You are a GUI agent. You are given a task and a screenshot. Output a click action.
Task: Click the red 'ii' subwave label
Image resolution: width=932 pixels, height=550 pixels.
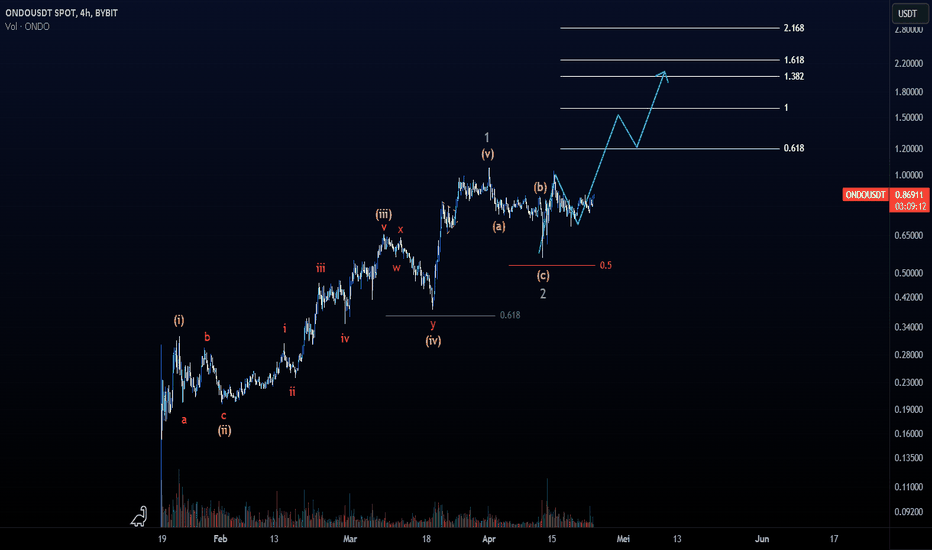(x=292, y=392)
